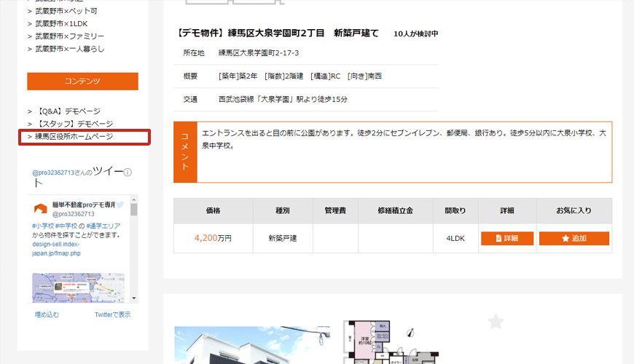
Task: Select 武蔵野市×一人暮らし link
Action: click(70, 48)
